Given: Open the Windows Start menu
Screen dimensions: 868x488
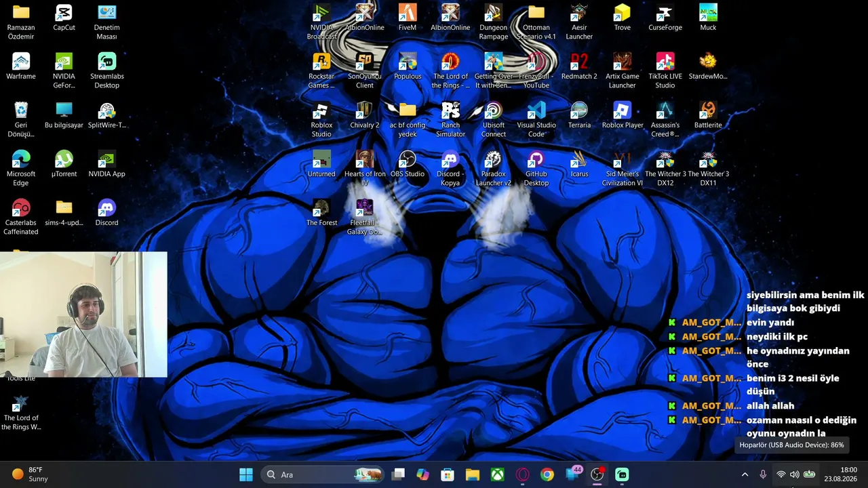Looking at the screenshot, I should pyautogui.click(x=246, y=474).
